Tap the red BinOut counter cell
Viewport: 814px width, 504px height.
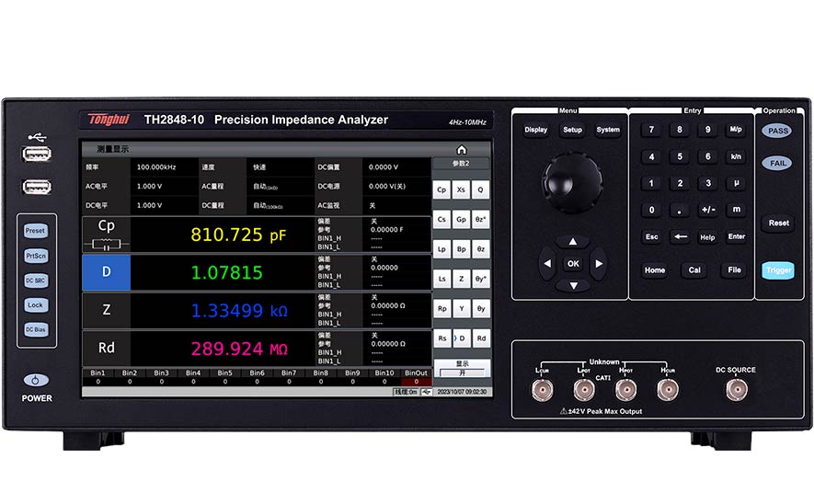(417, 382)
